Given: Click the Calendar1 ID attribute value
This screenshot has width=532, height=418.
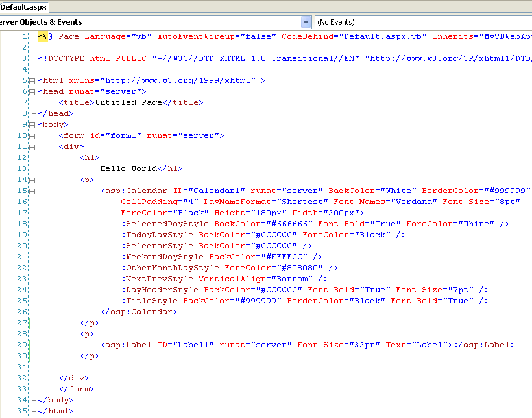Looking at the screenshot, I should pyautogui.click(x=217, y=191).
